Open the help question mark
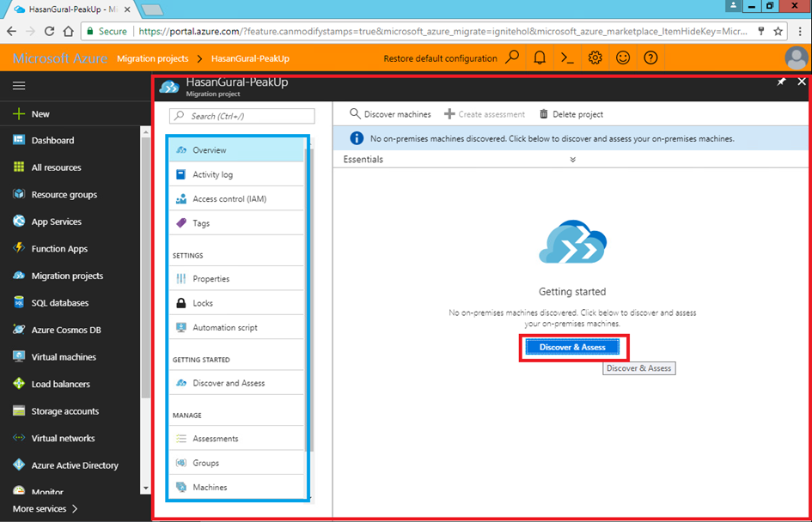Image resolution: width=812 pixels, height=522 pixels. click(650, 58)
